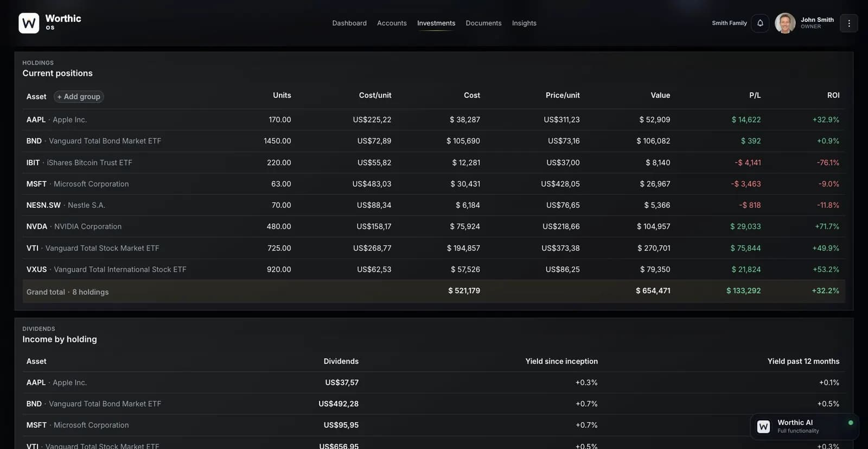
Task: Select the BND row in Income by holding
Action: tap(433, 404)
